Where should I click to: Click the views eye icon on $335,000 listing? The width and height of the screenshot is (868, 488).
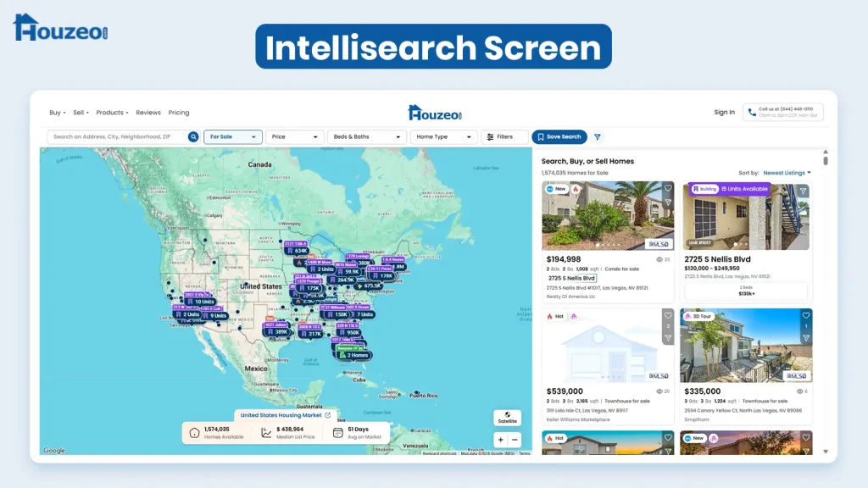point(799,391)
